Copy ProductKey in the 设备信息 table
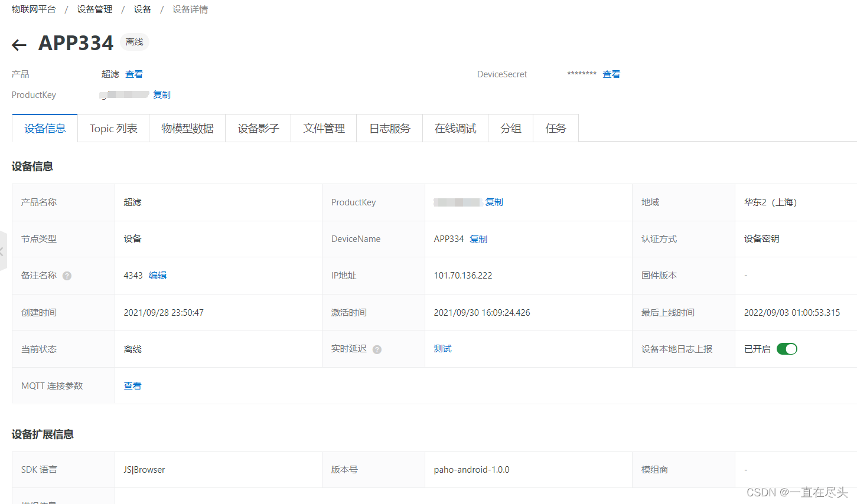The height and width of the screenshot is (504, 857). 494,202
